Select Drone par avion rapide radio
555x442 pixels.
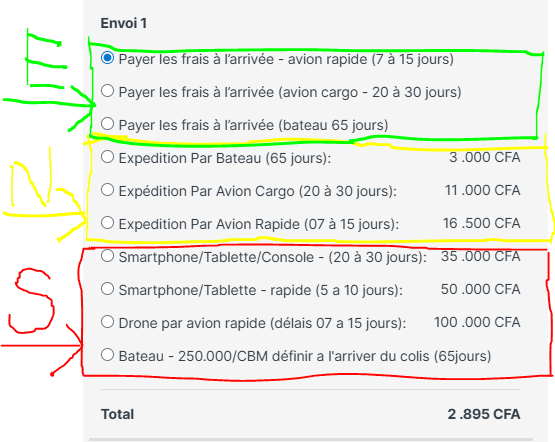[107, 322]
